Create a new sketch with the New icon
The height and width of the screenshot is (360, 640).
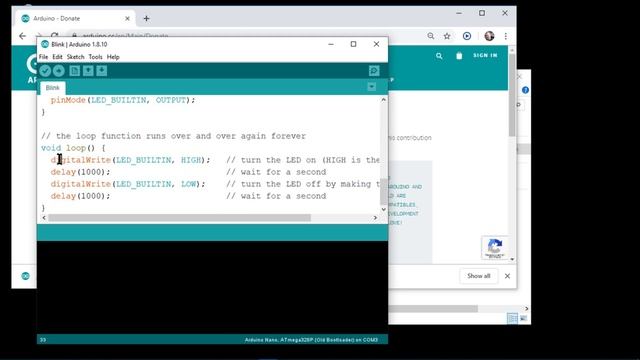point(74,71)
